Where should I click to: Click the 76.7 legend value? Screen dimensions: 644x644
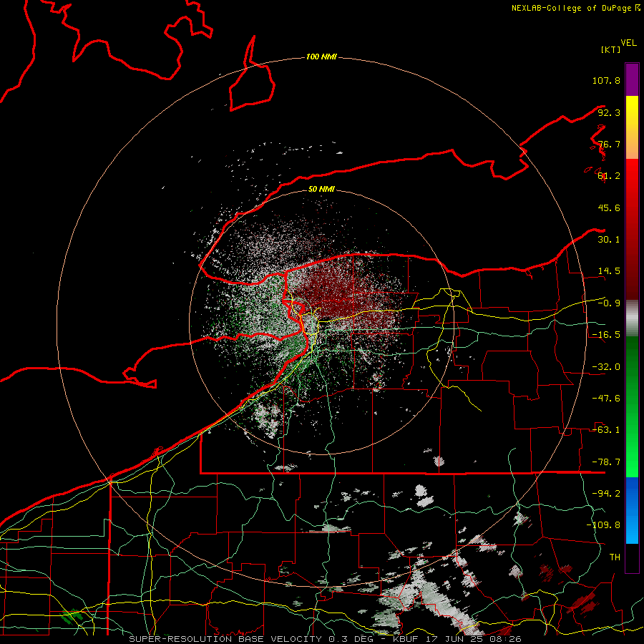(609, 144)
